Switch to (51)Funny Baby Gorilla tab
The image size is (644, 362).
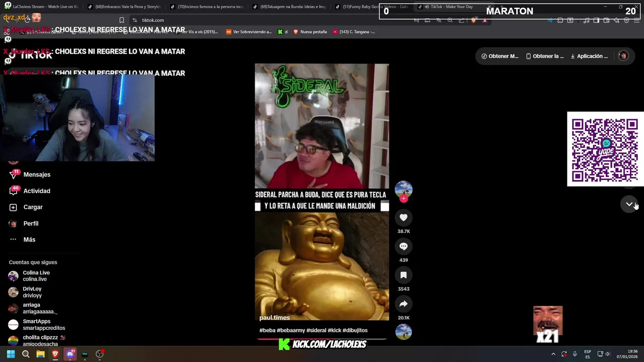point(371,7)
